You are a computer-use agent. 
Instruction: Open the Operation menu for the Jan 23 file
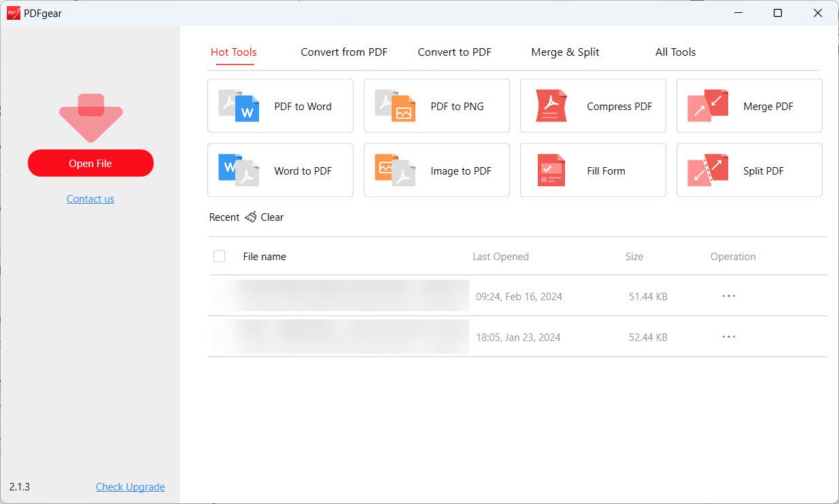point(728,337)
